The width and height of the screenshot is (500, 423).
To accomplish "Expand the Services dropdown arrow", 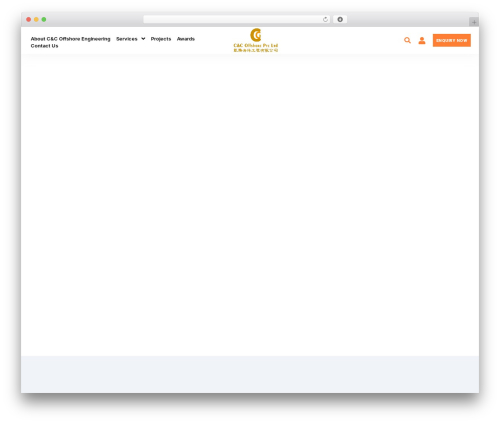I will (143, 39).
